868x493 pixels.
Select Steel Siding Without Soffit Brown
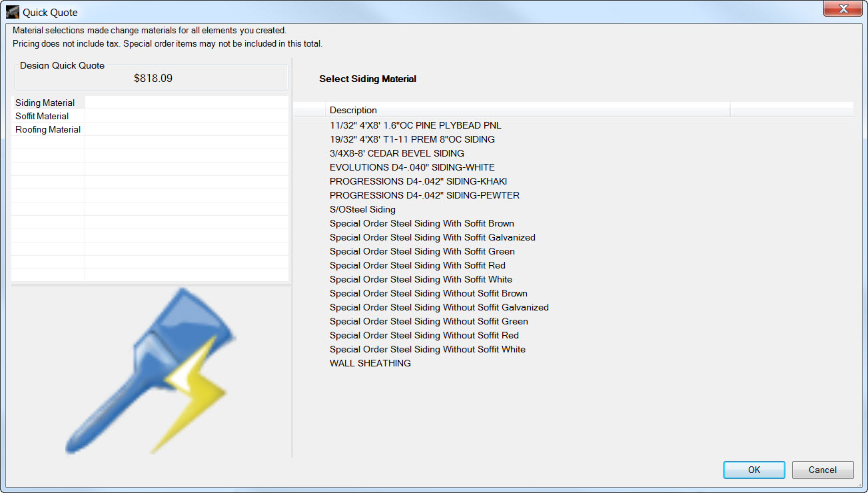[x=428, y=293]
